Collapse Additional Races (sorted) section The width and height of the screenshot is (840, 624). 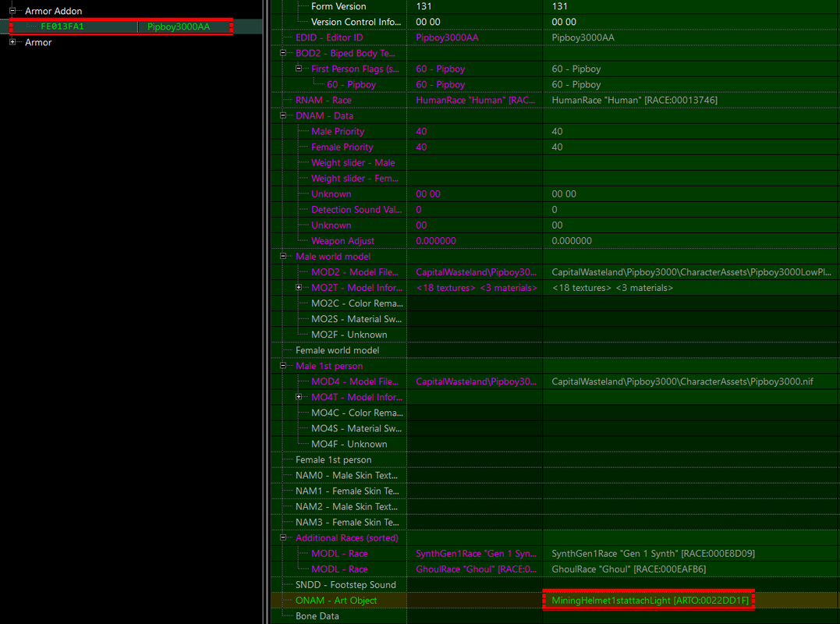tap(283, 537)
